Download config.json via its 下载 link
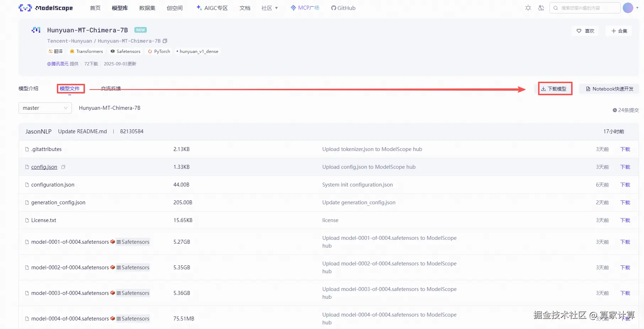The height and width of the screenshot is (329, 644). (625, 167)
